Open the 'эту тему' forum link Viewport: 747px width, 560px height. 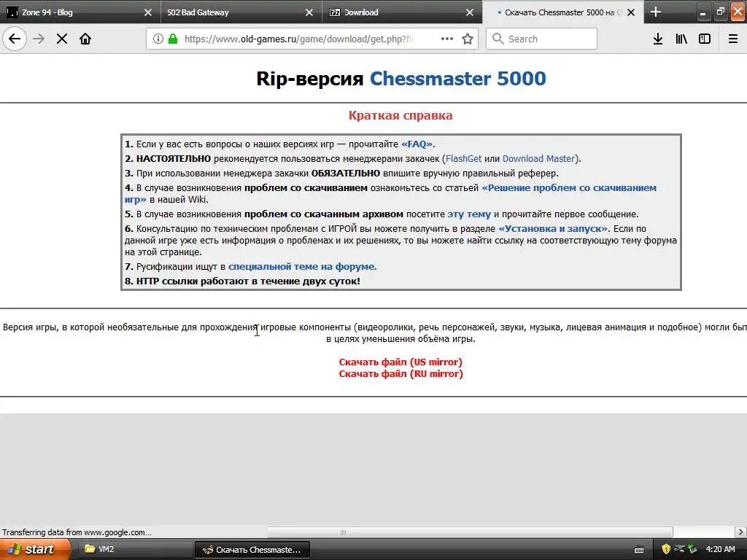(x=469, y=214)
